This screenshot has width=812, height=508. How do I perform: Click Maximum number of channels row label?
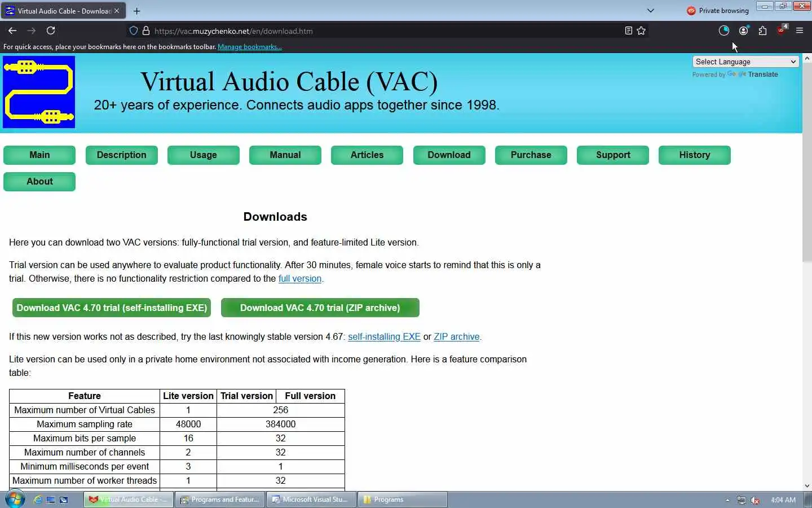pyautogui.click(x=85, y=453)
